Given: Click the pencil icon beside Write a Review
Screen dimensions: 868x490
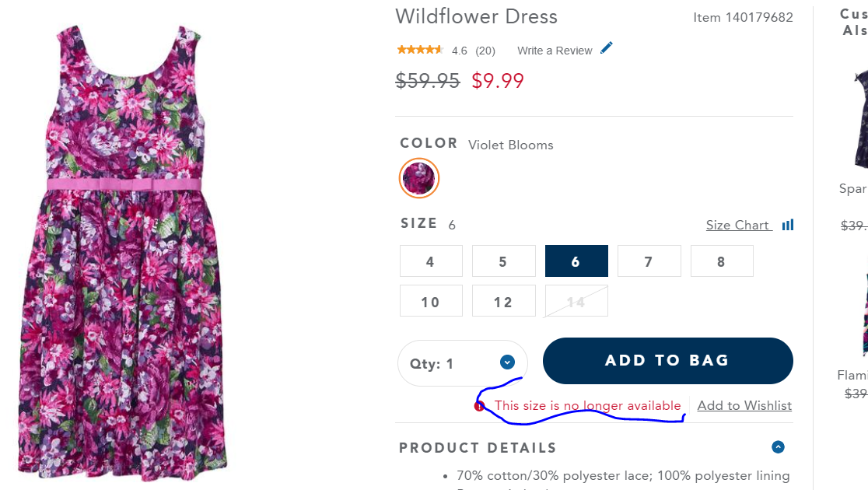Looking at the screenshot, I should (607, 48).
